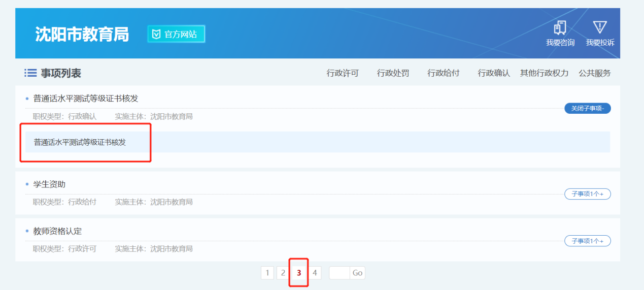Viewport: 644px width, 290px height.
Task: Switch to the 行政处罚 tab
Action: (x=393, y=73)
